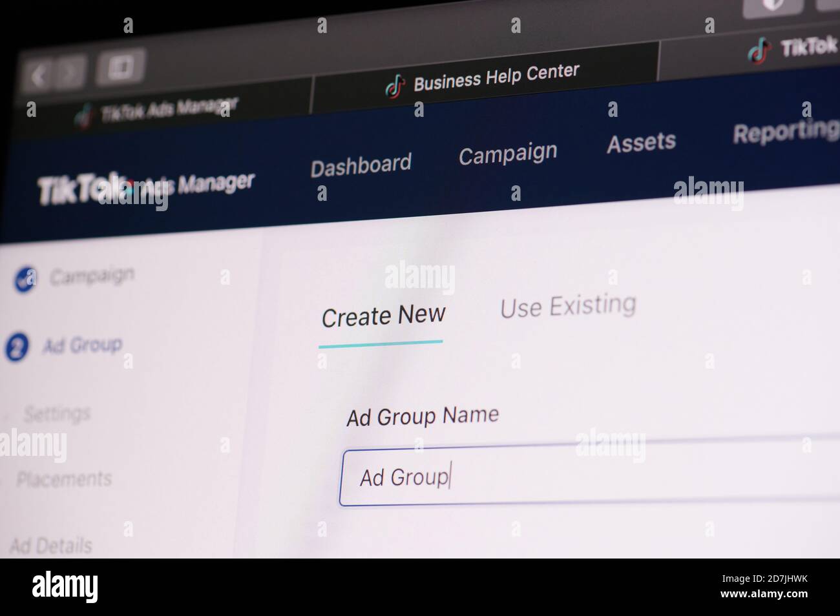Open the Campaign menu in top navigation
The image size is (840, 616).
coord(508,154)
